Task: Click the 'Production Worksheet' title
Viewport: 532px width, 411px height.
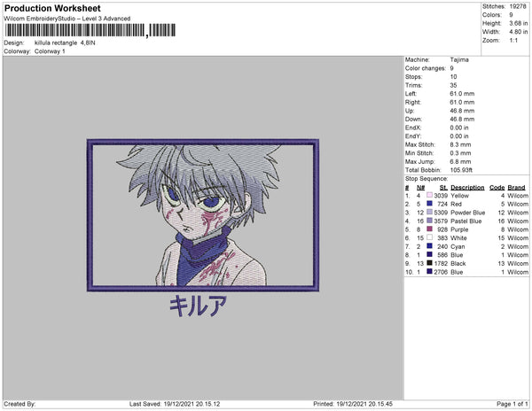Action: pyautogui.click(x=52, y=8)
